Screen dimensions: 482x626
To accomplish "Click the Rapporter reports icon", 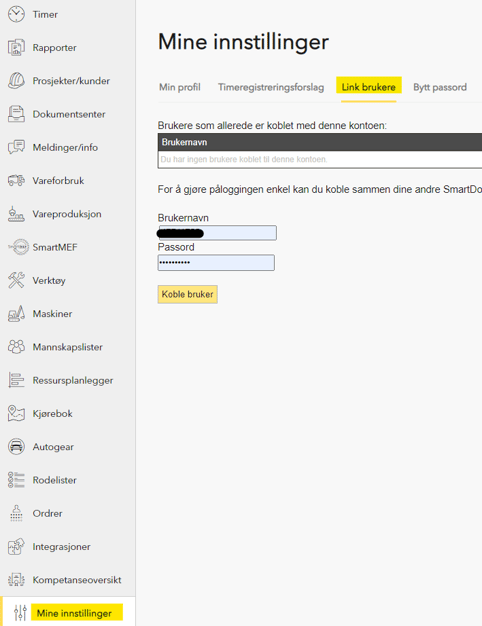I will (x=16, y=48).
